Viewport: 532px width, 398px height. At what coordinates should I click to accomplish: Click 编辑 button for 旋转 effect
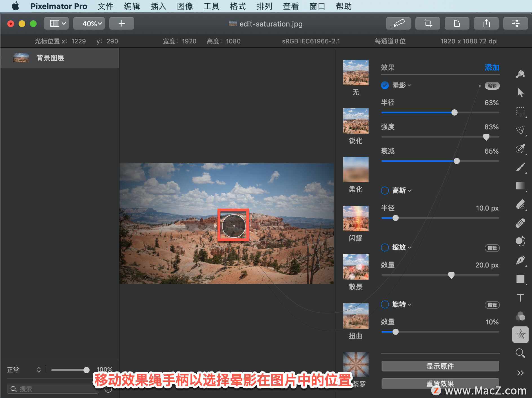click(x=492, y=305)
